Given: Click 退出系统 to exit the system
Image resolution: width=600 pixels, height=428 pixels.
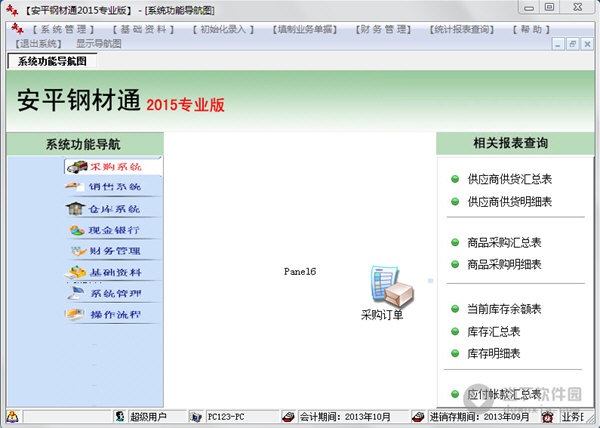Looking at the screenshot, I should coord(39,43).
